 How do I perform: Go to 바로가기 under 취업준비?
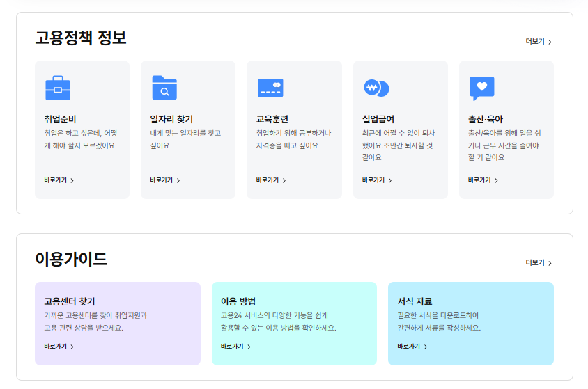point(59,180)
